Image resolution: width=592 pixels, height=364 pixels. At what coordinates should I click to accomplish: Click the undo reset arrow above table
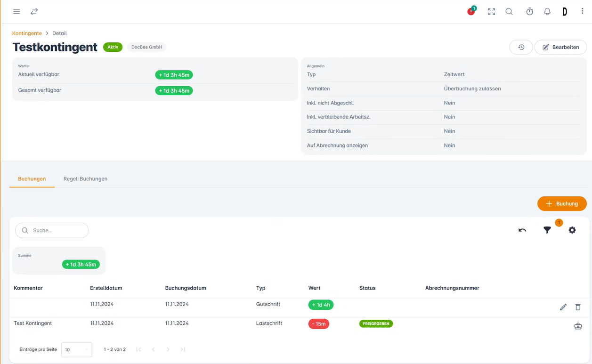click(522, 230)
